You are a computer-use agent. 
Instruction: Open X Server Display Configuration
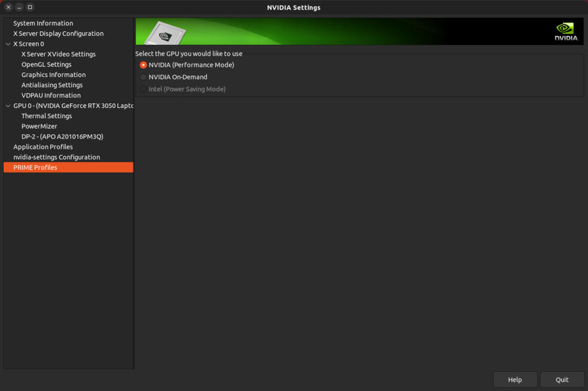(x=59, y=33)
